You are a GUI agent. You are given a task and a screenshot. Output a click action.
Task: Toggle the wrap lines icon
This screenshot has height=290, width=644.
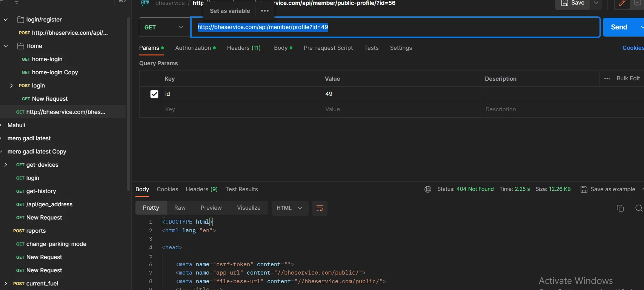(x=320, y=208)
